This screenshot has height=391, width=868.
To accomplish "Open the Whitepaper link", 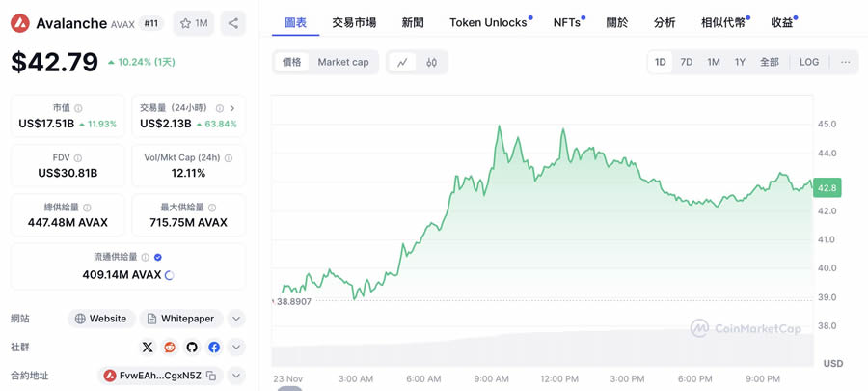I will [x=181, y=319].
